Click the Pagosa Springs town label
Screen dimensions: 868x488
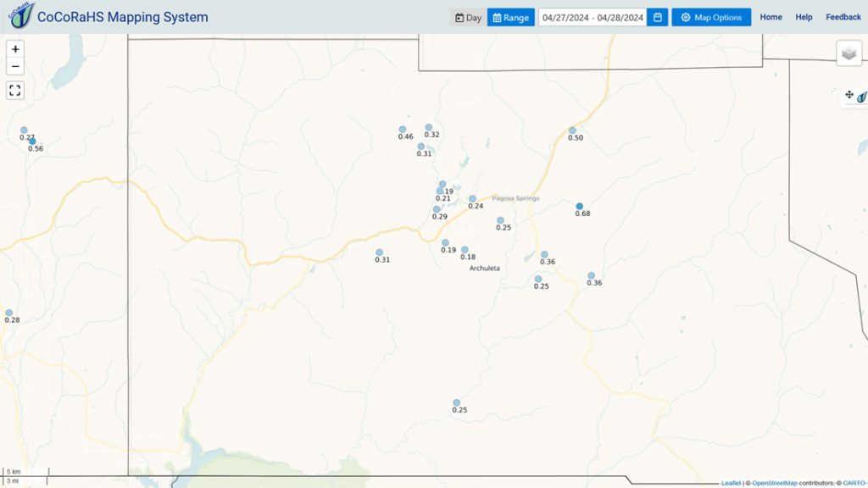click(515, 198)
